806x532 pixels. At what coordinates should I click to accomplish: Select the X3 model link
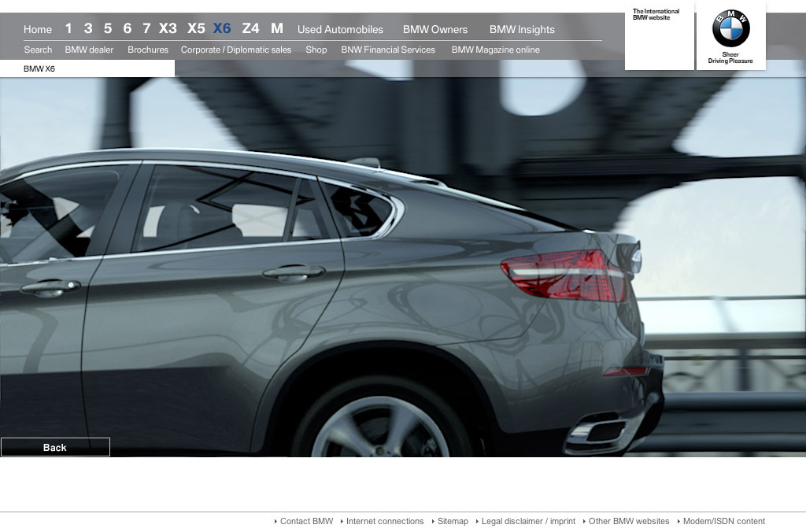[168, 28]
